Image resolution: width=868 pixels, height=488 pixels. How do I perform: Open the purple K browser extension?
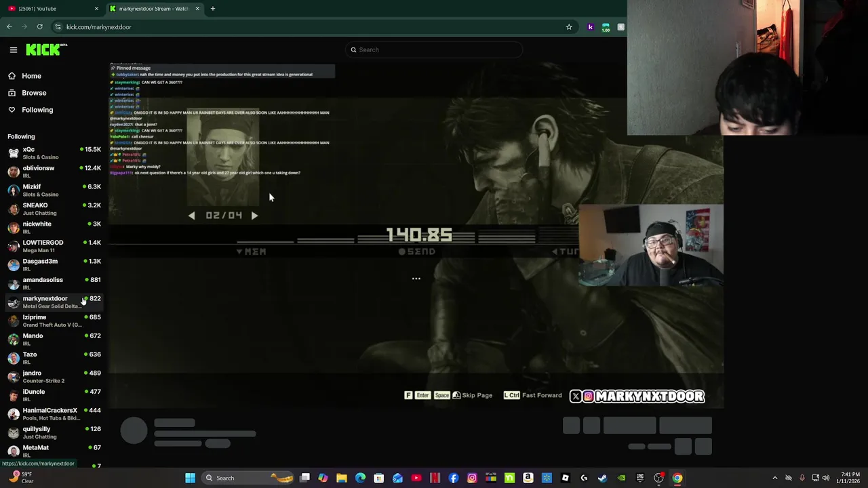coord(590,26)
